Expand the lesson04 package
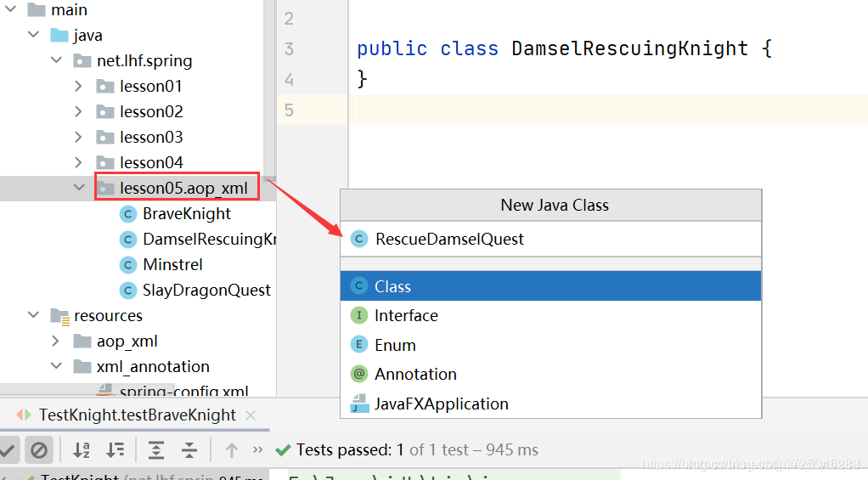Viewport: 868px width, 480px height. coord(78,162)
